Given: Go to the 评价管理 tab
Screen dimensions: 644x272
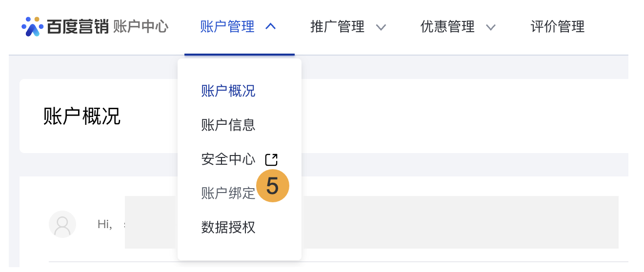Looking at the screenshot, I should pyautogui.click(x=558, y=26).
